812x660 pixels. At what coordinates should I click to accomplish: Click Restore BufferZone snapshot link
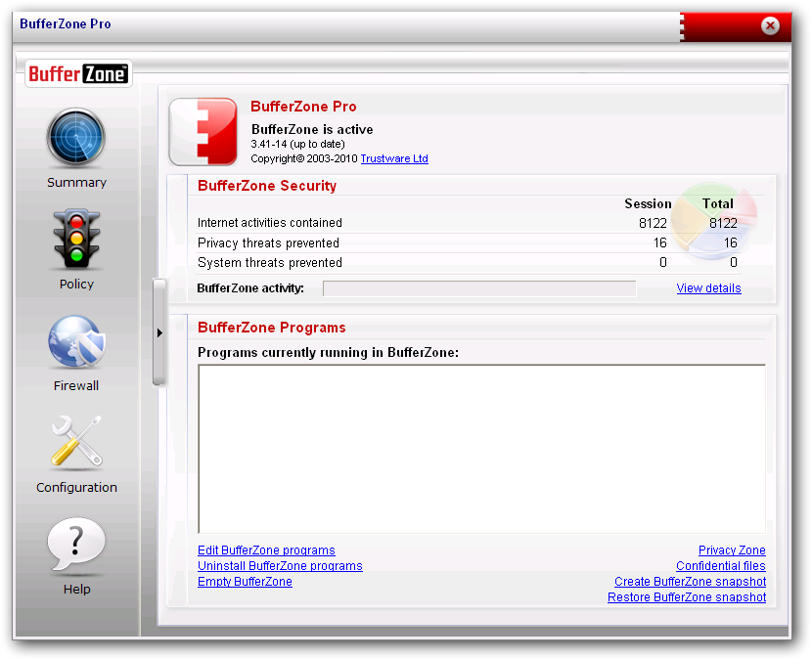point(687,596)
